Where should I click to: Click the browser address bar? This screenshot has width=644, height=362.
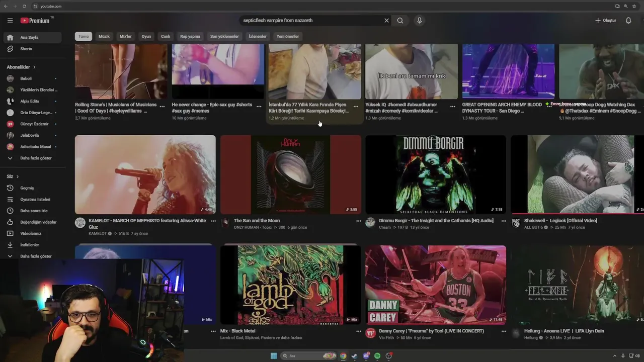(322, 6)
